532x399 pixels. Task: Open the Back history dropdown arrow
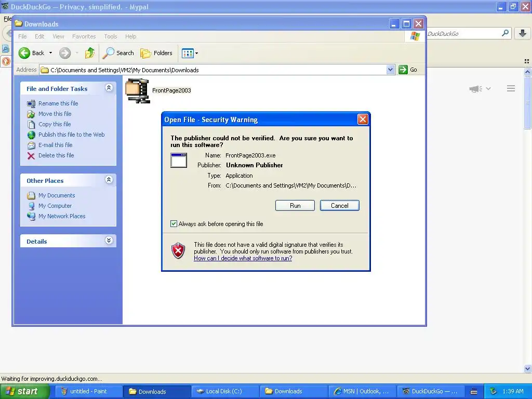click(50, 53)
